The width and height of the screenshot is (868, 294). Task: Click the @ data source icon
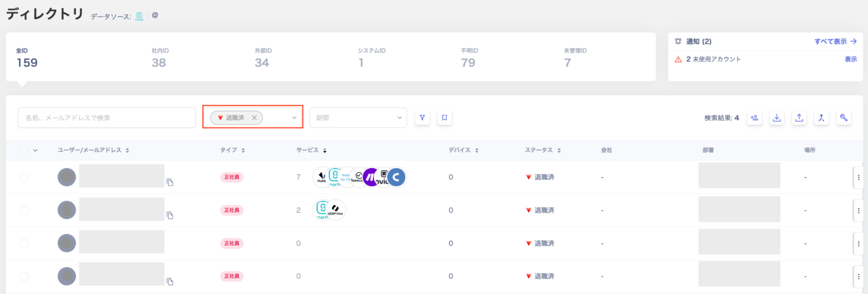pyautogui.click(x=155, y=16)
